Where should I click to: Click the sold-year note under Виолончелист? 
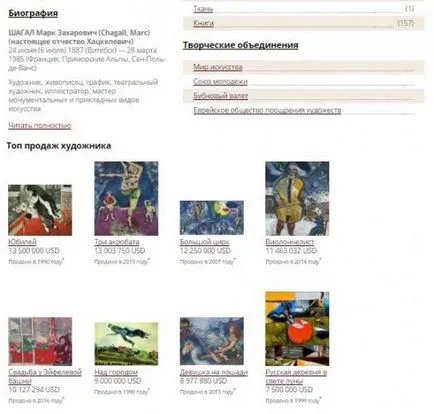point(293,262)
